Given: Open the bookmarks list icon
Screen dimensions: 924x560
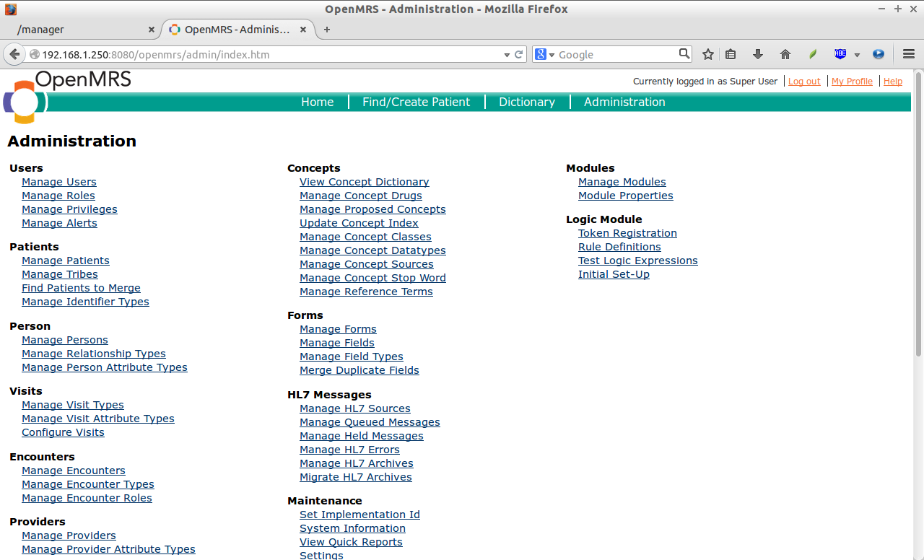Looking at the screenshot, I should (x=731, y=54).
